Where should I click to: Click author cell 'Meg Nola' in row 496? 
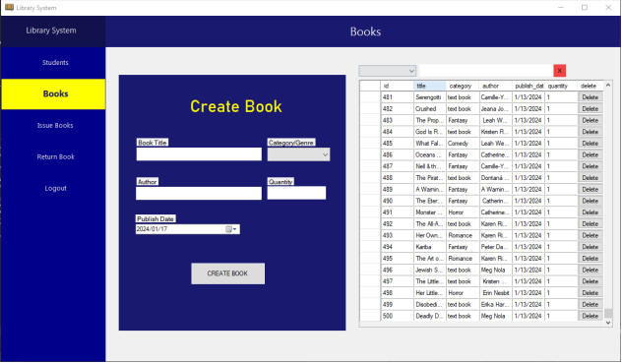tap(495, 270)
